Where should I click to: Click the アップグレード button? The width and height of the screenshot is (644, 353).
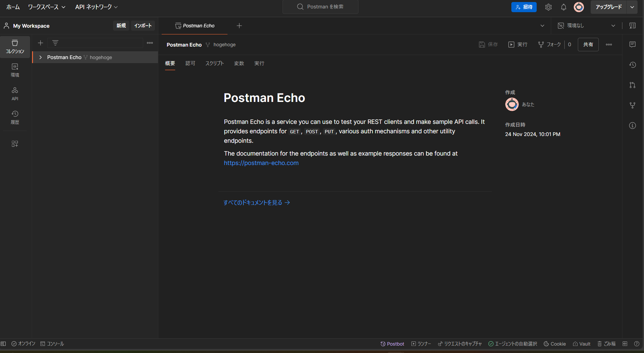click(609, 7)
